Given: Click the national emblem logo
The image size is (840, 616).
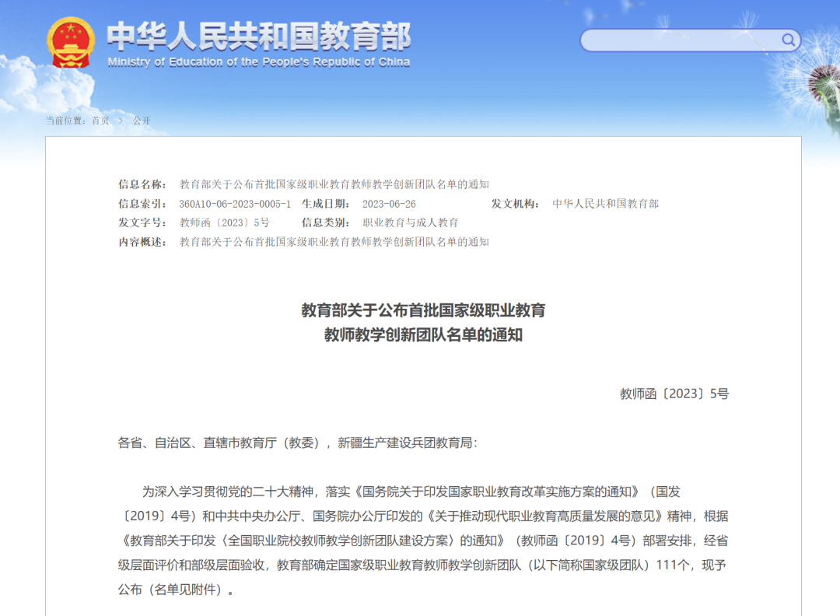Looking at the screenshot, I should 72,44.
